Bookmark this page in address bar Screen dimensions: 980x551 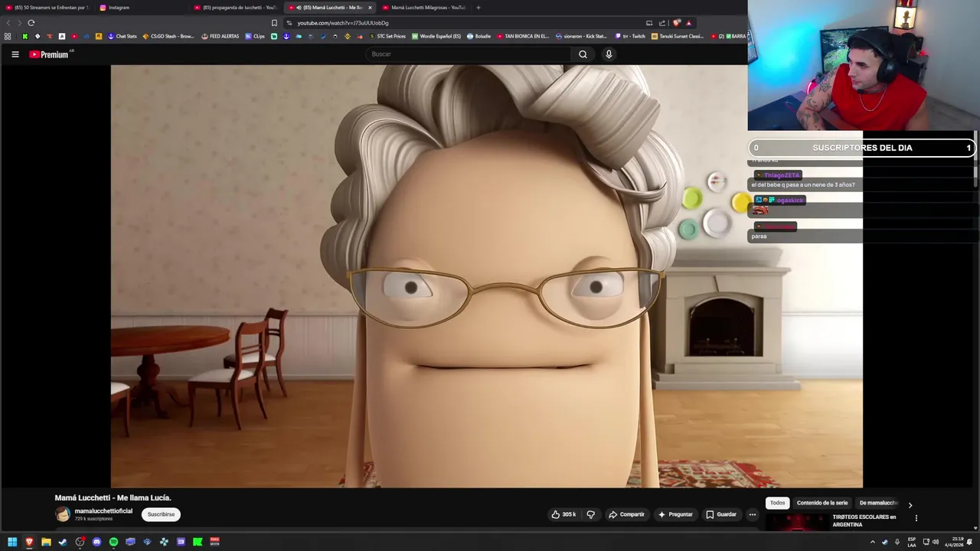coord(274,23)
